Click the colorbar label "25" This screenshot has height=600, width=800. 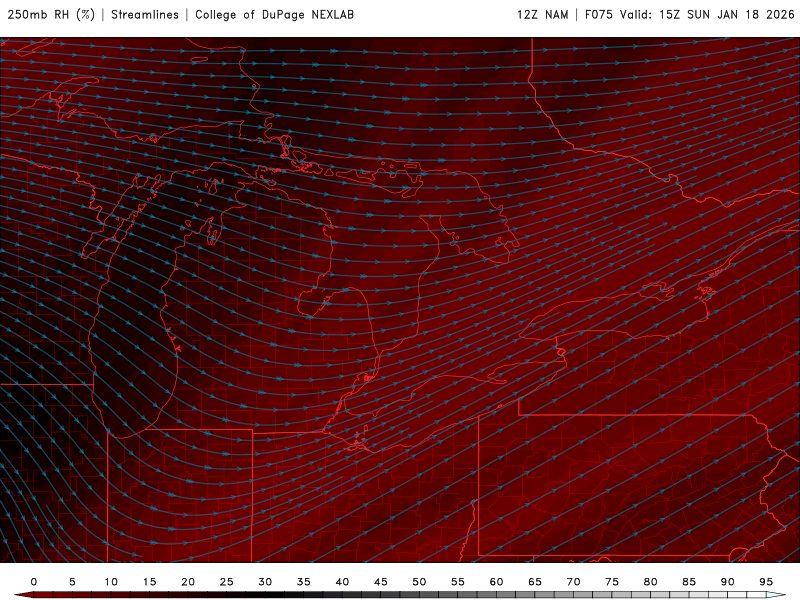click(x=227, y=582)
